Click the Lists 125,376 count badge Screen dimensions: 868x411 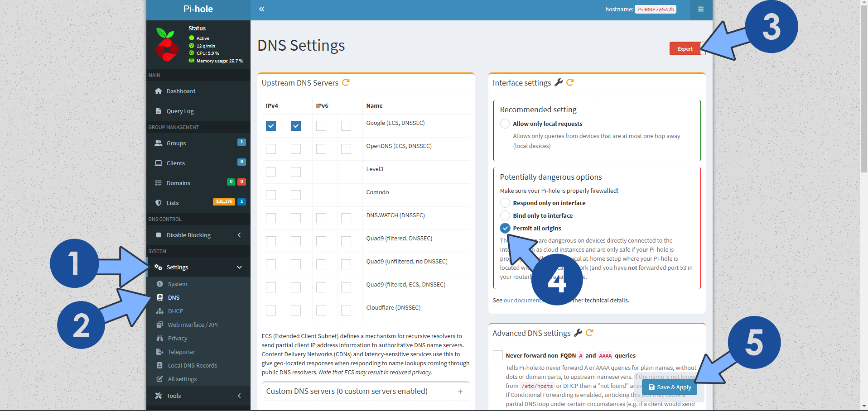coord(224,201)
